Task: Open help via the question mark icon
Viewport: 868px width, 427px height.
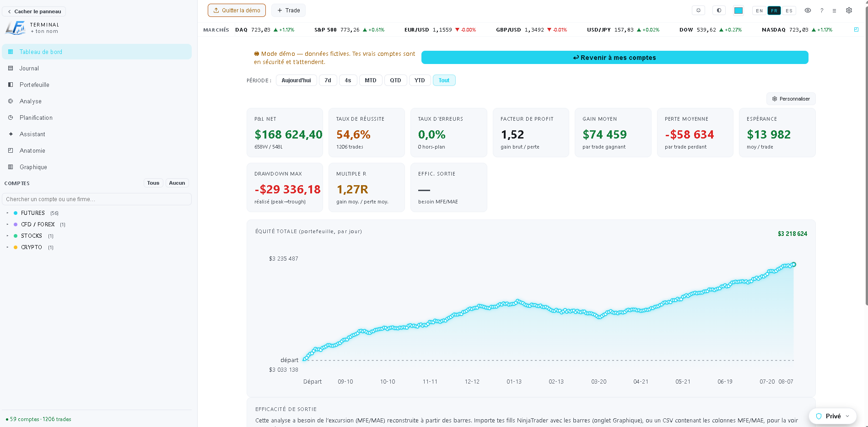Action: coord(822,10)
